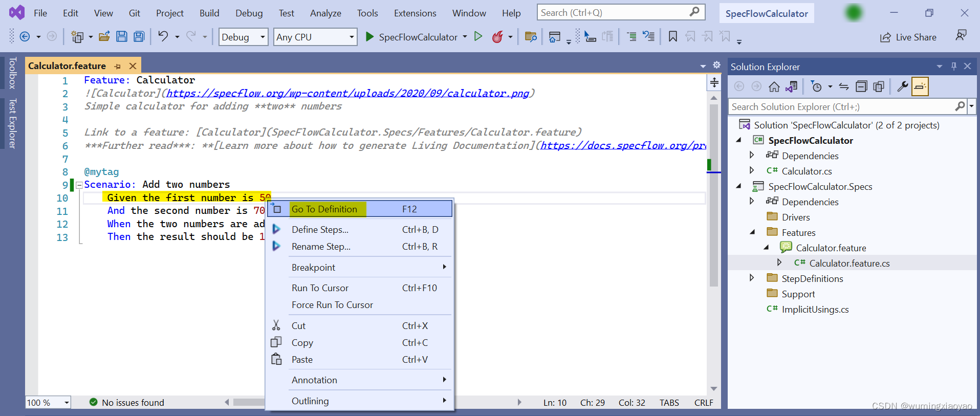Select Calculator.cs in Solution Explorer
This screenshot has width=980, height=416.
pyautogui.click(x=807, y=171)
